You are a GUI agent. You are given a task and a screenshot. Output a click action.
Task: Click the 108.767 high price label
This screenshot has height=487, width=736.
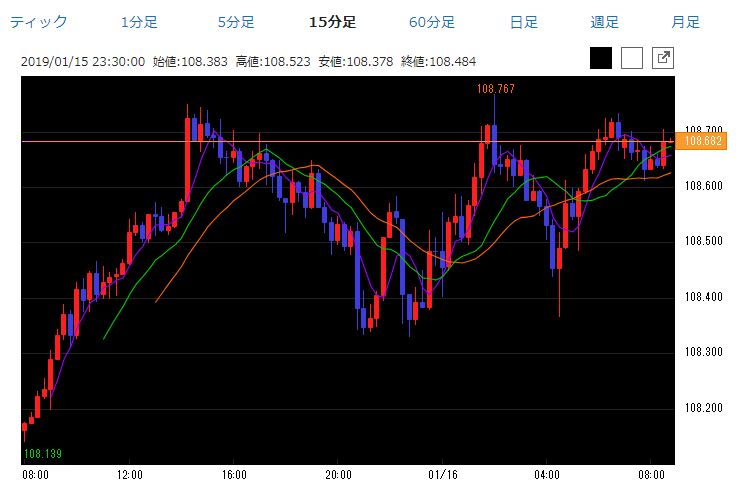click(496, 89)
